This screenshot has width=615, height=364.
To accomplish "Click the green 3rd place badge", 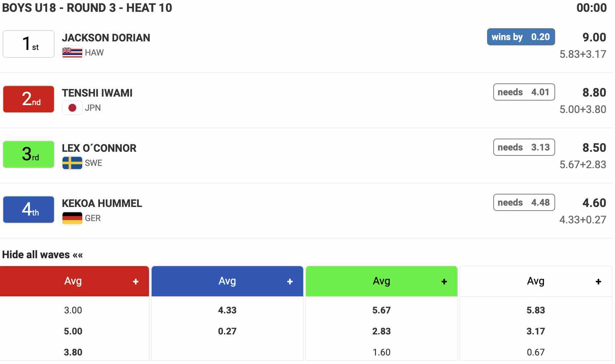I will 29,154.
